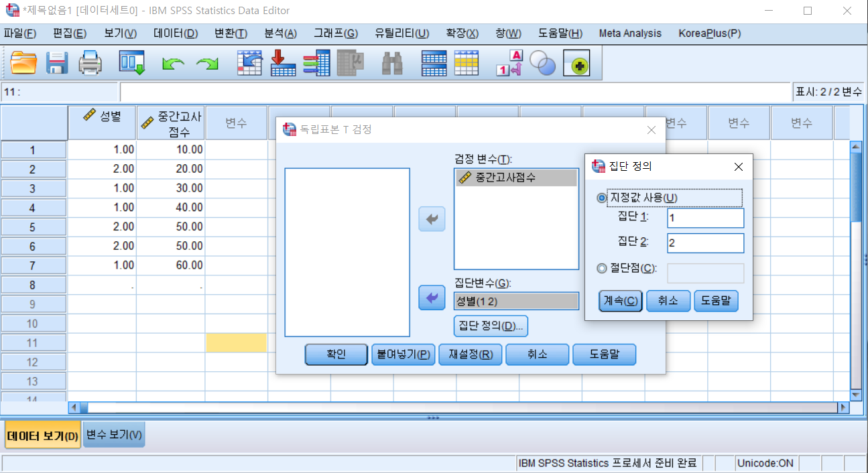Viewport: 868px width, 473px height.
Task: Click the 집단 2 input field
Action: click(705, 243)
